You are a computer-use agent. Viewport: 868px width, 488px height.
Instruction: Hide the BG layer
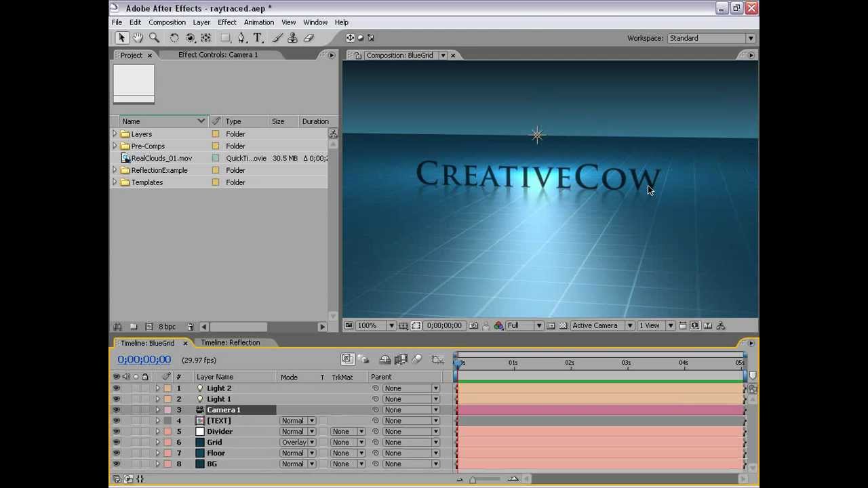pyautogui.click(x=116, y=464)
